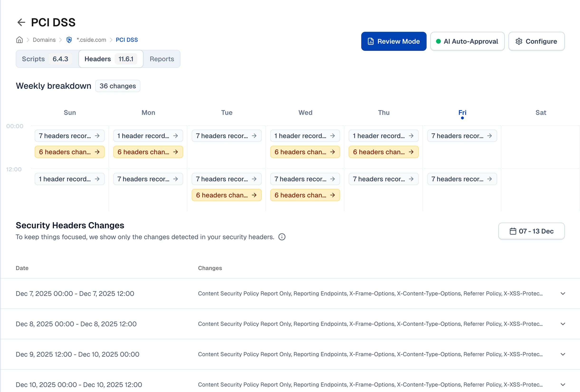580x392 pixels.
Task: Click the shield icon before *.cside.com
Action: [x=69, y=40]
